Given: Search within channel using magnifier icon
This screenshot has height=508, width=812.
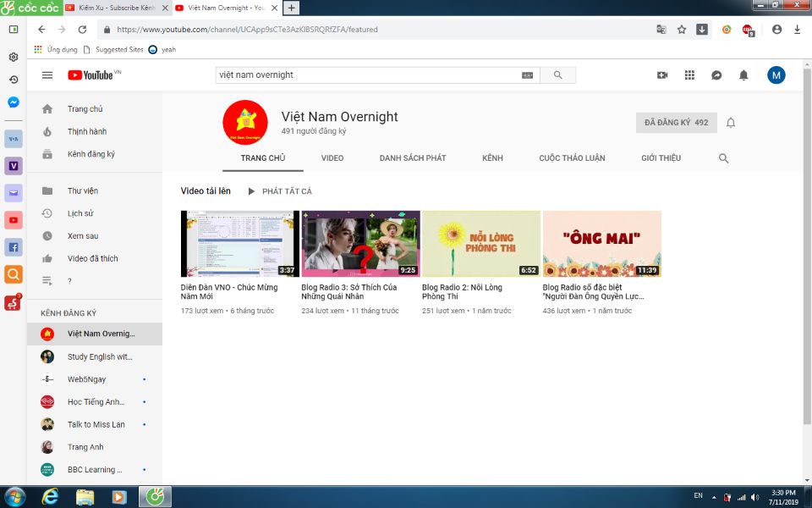Looking at the screenshot, I should (x=723, y=158).
